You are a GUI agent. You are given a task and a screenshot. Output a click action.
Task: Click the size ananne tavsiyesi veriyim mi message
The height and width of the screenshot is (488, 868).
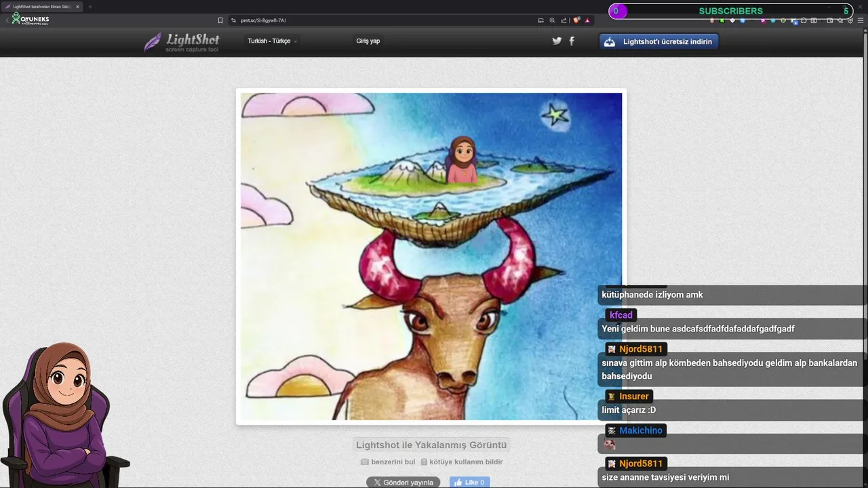tap(665, 477)
